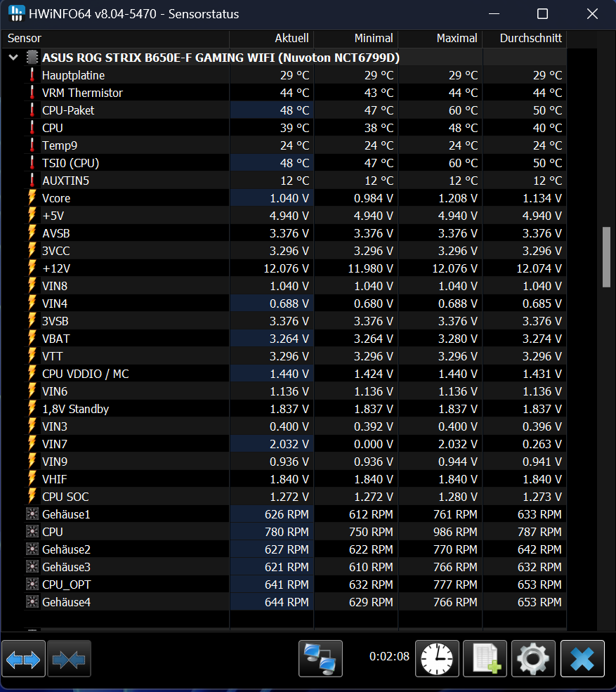Click the lightning bolt icon next to +5V
The image size is (616, 692).
pyautogui.click(x=32, y=216)
